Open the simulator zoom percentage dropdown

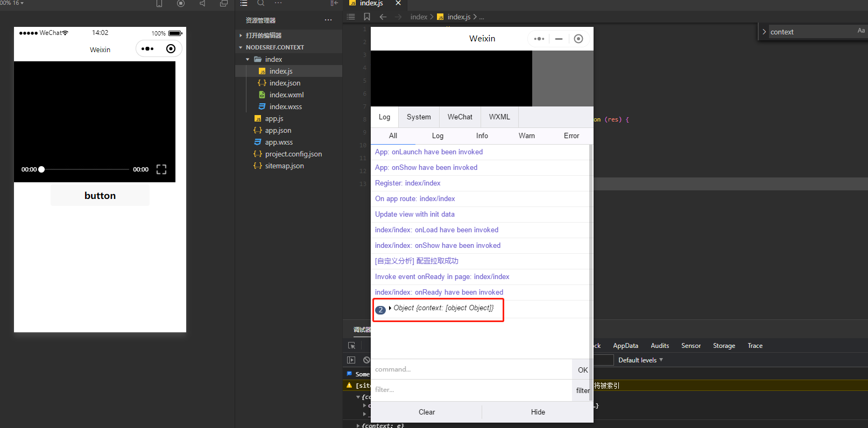point(12,3)
